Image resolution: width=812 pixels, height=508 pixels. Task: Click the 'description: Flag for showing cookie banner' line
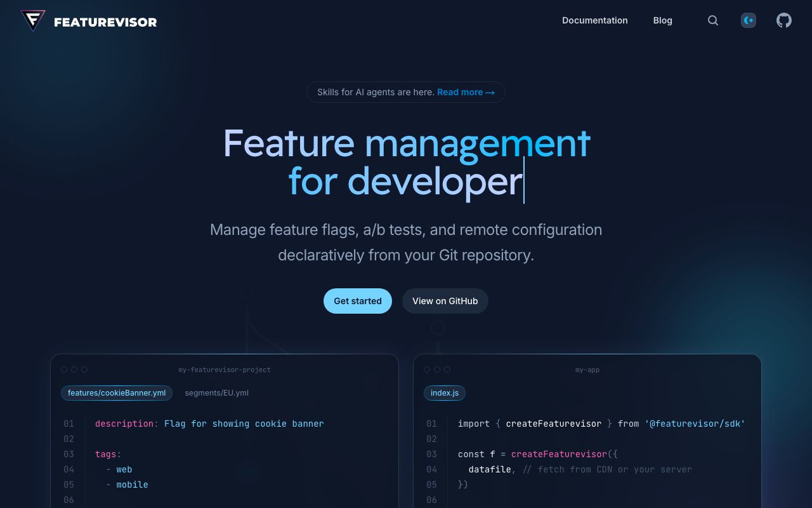point(209,424)
